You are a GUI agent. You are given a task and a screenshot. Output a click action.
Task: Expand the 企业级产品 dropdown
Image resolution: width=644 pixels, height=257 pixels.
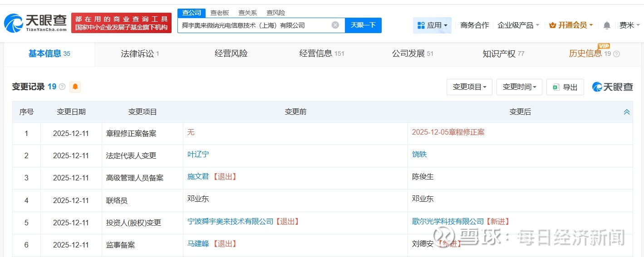(518, 25)
